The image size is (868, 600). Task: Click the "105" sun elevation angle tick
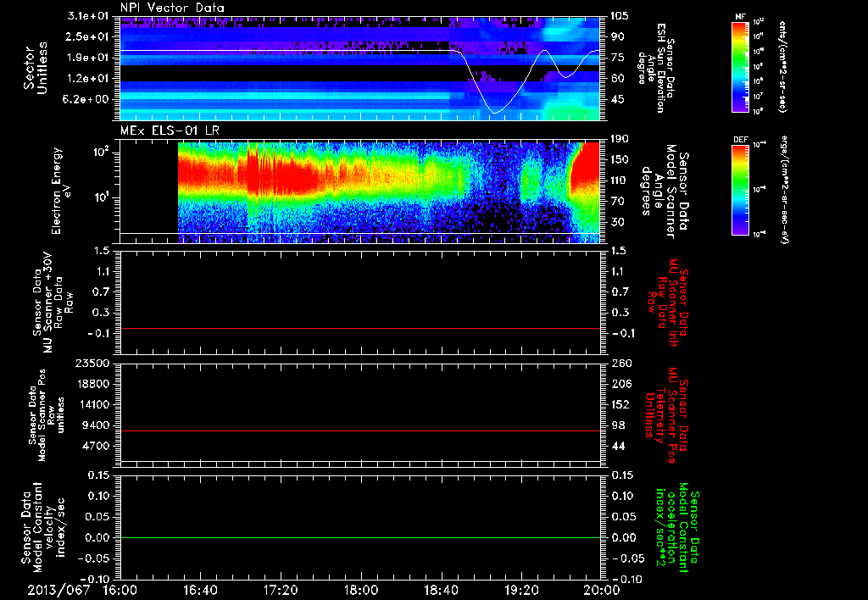pos(620,16)
